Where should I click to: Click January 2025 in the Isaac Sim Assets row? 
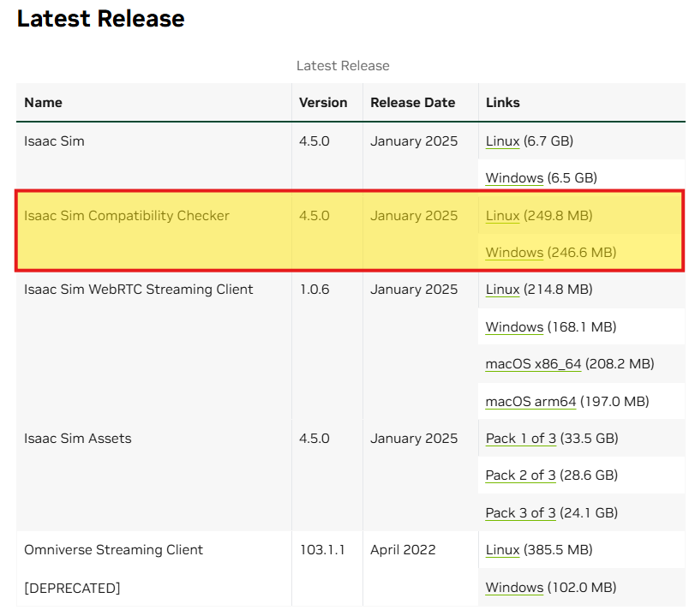coord(414,439)
